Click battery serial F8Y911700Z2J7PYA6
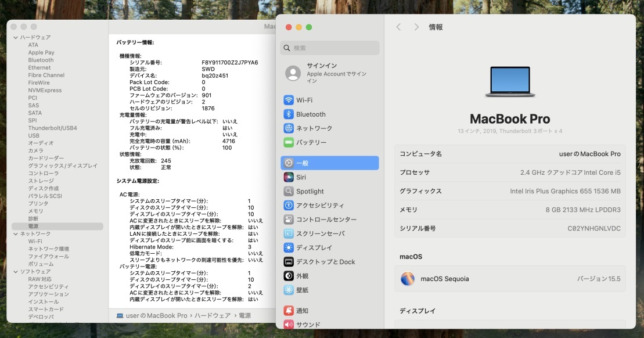This screenshot has height=338, width=644. click(x=230, y=62)
